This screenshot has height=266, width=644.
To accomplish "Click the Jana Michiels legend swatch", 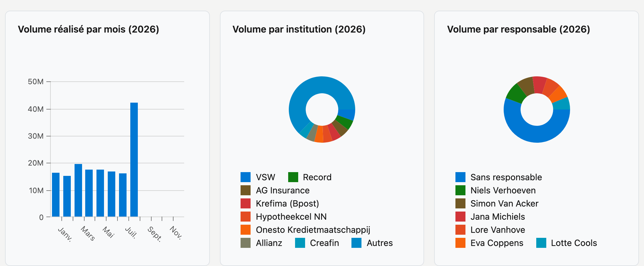I will point(460,217).
